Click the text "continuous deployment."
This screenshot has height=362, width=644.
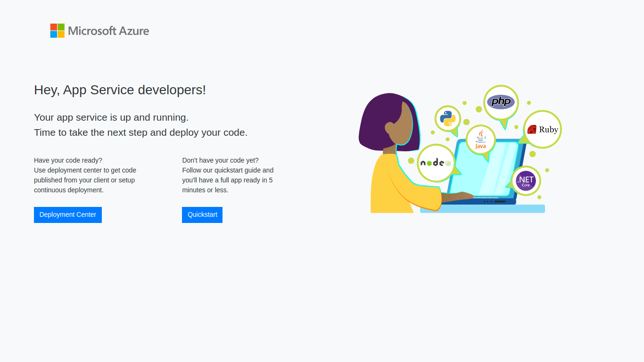tap(69, 190)
